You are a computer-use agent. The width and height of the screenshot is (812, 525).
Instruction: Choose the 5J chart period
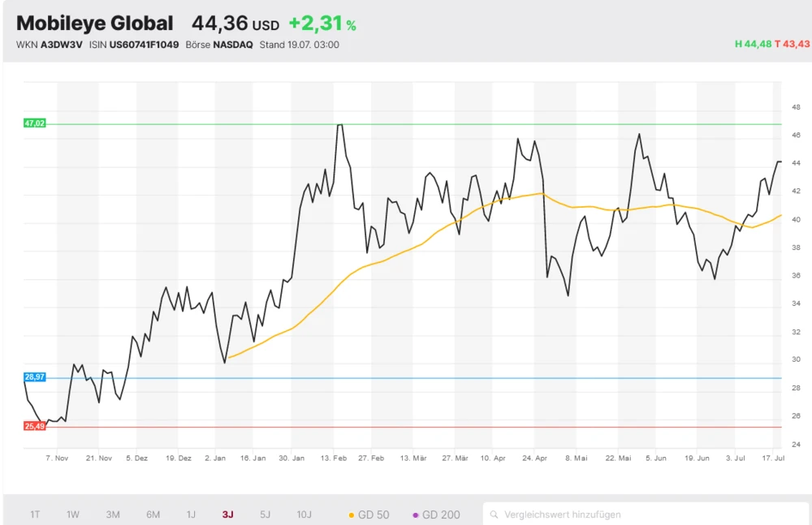[266, 514]
